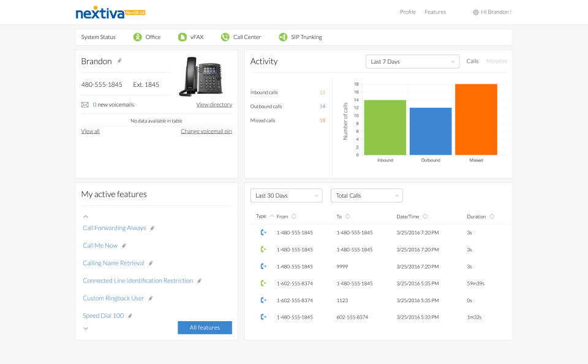Click Inbound calls count 12
The image size is (588, 364).
[x=323, y=92]
